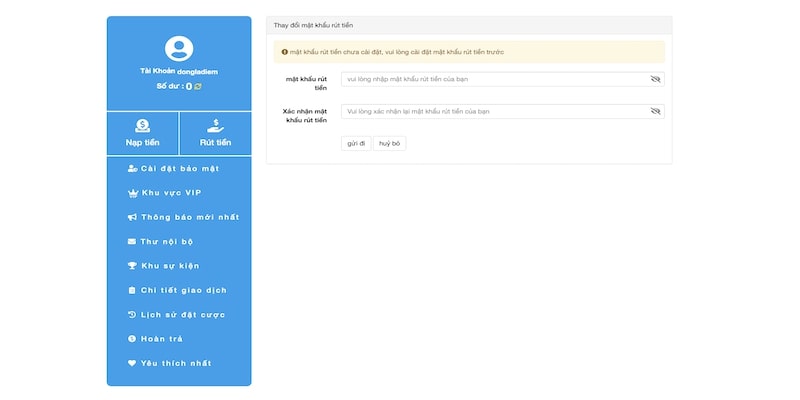Image resolution: width=800 pixels, height=400 pixels.
Task: Toggle visibility of mật khẩu rút tiền field
Action: 656,78
